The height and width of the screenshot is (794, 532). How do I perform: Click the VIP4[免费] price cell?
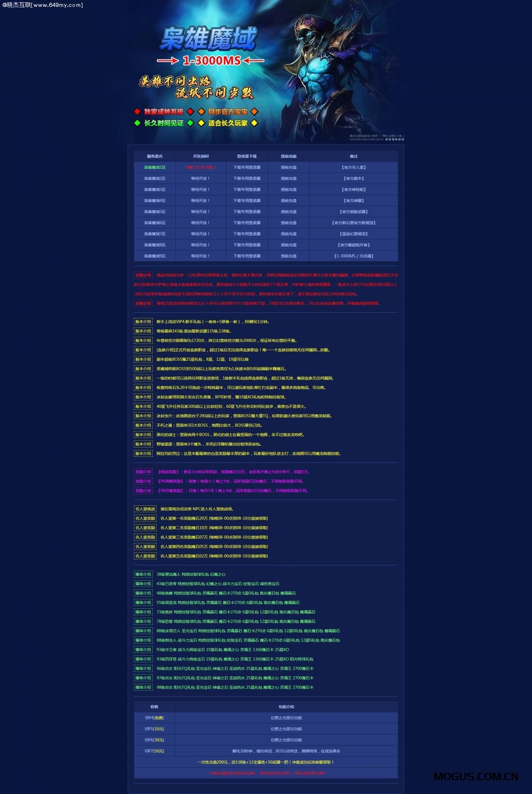[x=154, y=718]
